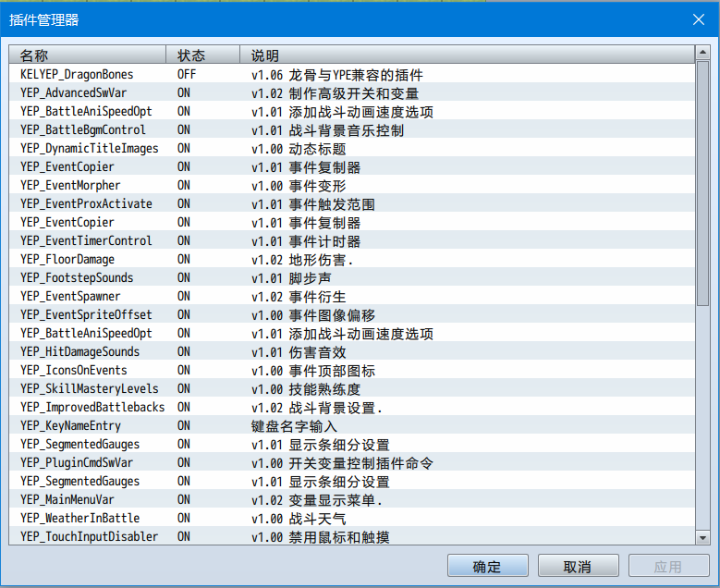Click description 'v1.01 脚步声'
The height and width of the screenshot is (588, 720).
(x=291, y=278)
